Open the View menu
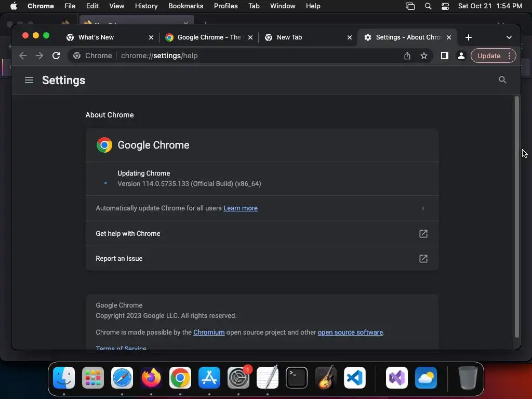532x399 pixels. 116,6
